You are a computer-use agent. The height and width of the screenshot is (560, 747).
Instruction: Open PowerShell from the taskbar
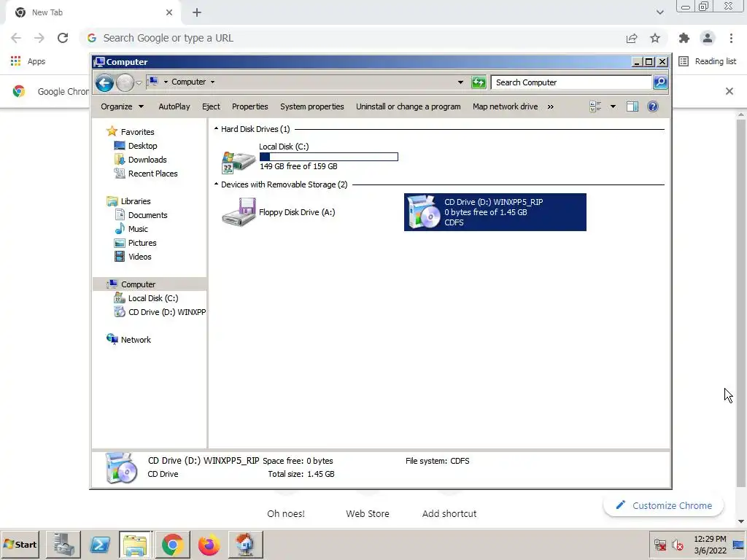[x=100, y=544]
